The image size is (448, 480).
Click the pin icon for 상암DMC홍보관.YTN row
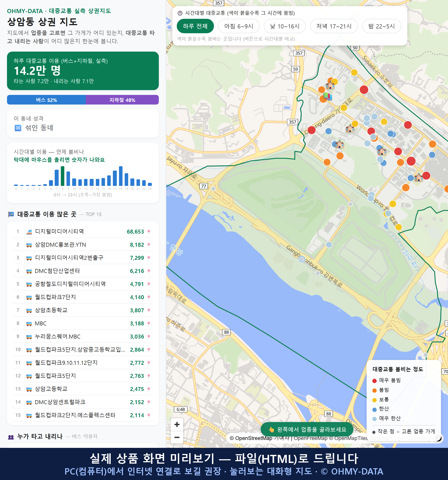point(149,245)
